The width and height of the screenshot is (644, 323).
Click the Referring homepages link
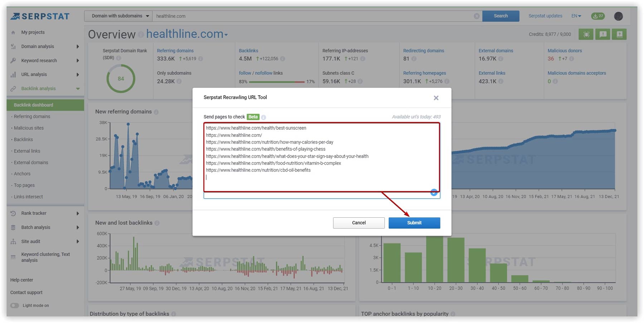tap(424, 73)
